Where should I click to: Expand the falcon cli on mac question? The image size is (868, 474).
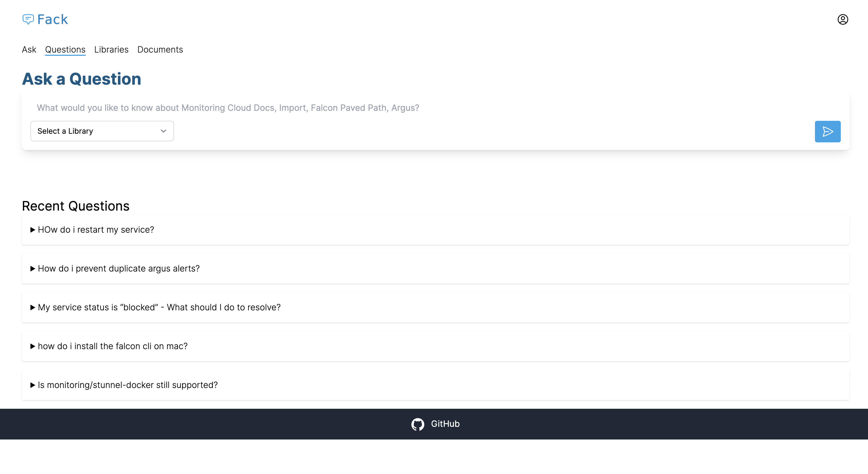click(x=113, y=346)
